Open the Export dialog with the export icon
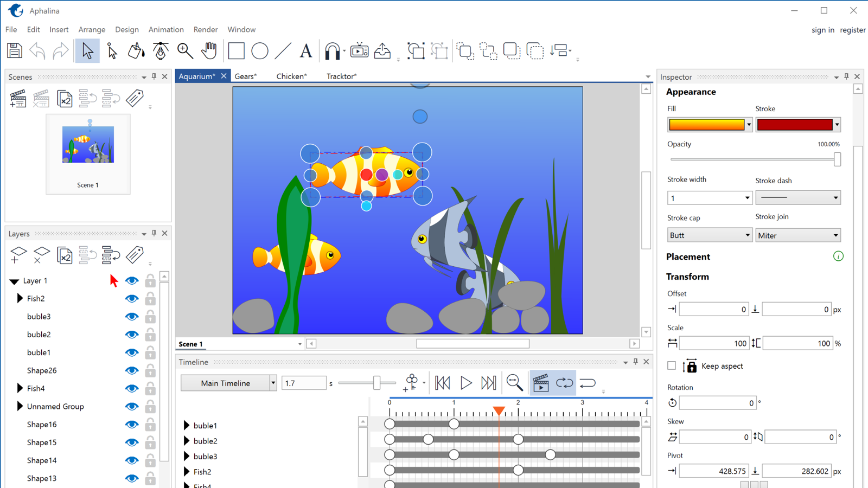The height and width of the screenshot is (488, 868). (382, 50)
